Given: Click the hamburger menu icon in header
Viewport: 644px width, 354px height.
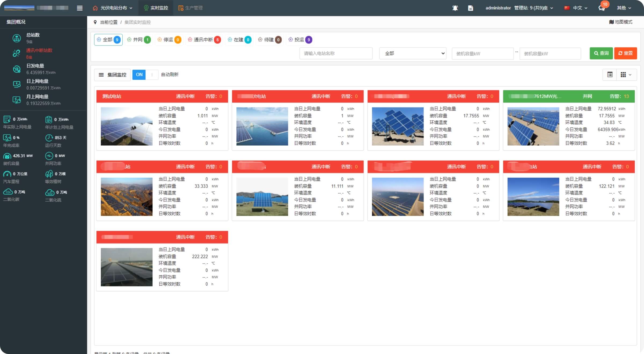Looking at the screenshot, I should [79, 8].
